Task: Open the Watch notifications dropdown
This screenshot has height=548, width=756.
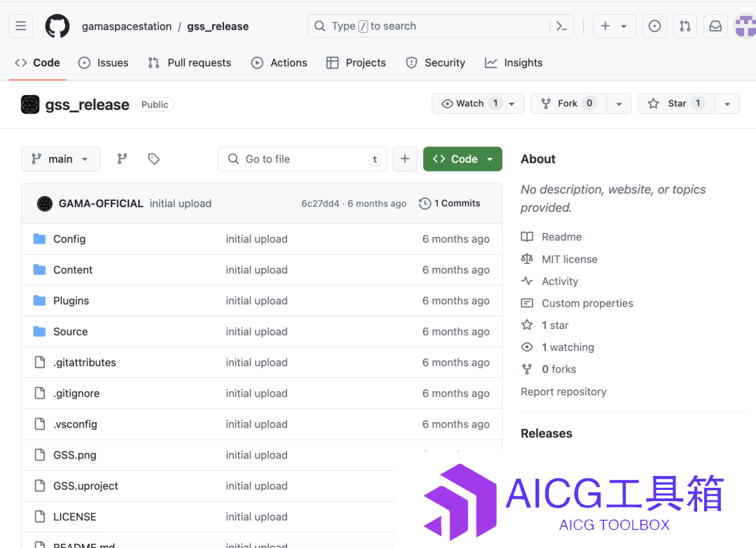Action: [x=477, y=104]
